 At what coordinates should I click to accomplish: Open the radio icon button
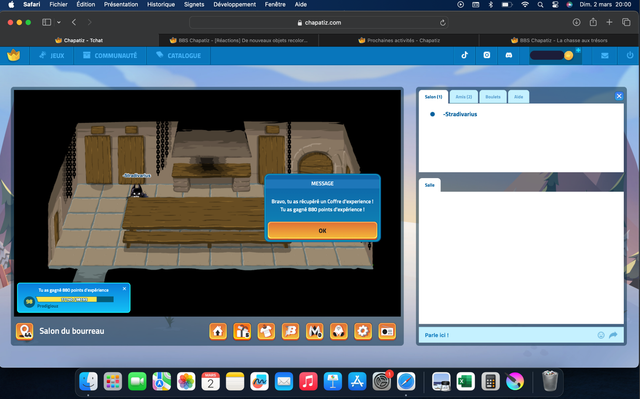387,331
